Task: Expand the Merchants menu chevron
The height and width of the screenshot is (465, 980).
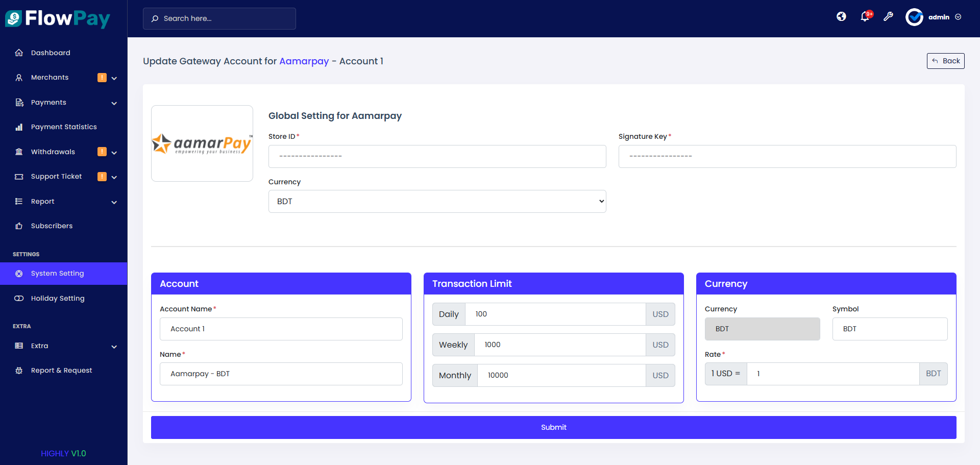Action: pyautogui.click(x=114, y=78)
